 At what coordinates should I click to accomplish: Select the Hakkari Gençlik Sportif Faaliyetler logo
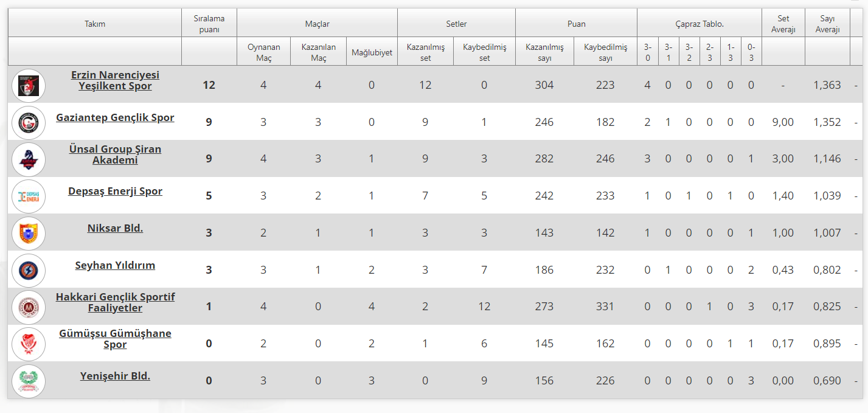coord(29,308)
